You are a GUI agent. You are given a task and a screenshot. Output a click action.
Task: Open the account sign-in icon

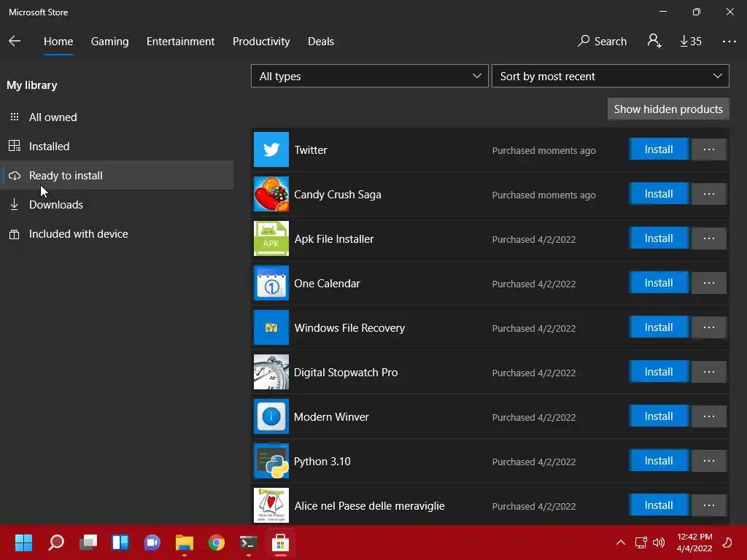point(654,41)
